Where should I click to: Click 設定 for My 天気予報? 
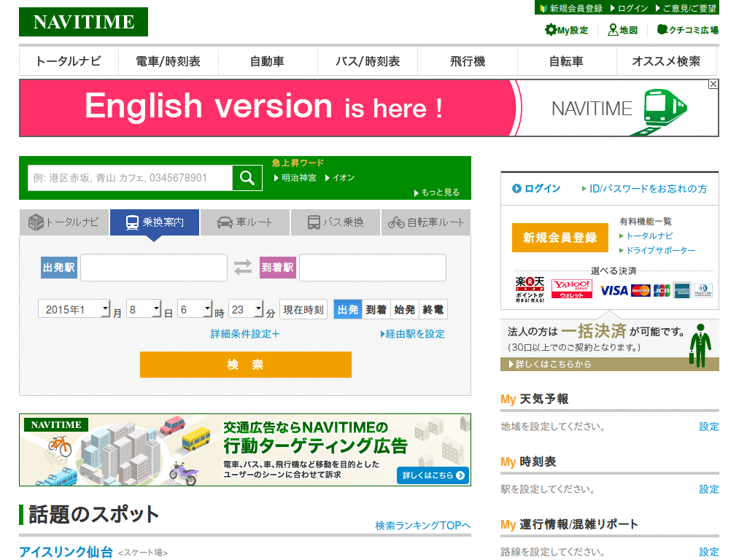(709, 426)
